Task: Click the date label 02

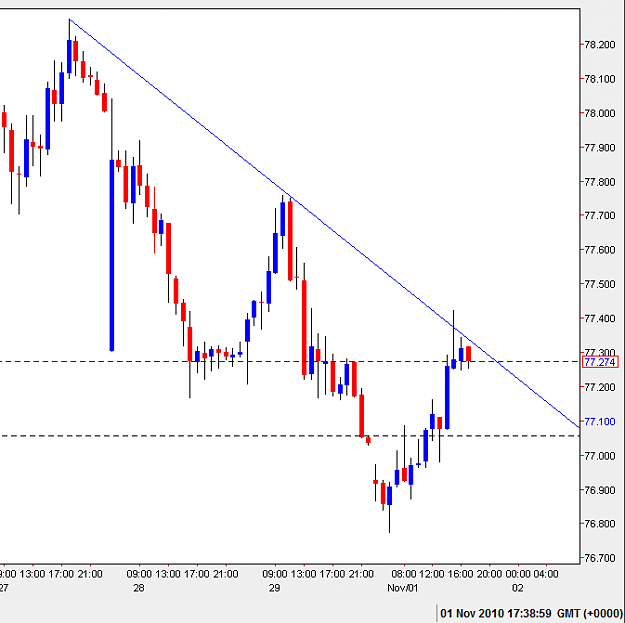Action: pos(517,588)
